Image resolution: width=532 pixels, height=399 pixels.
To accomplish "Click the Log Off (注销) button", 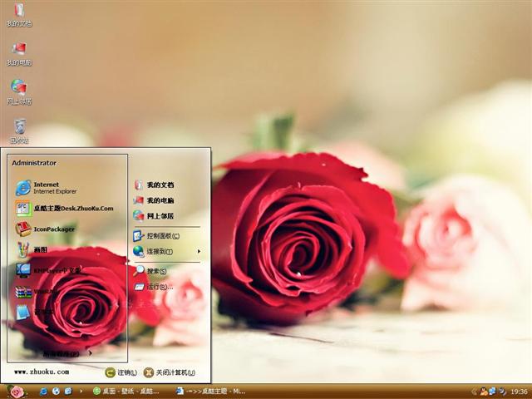I will coord(121,372).
